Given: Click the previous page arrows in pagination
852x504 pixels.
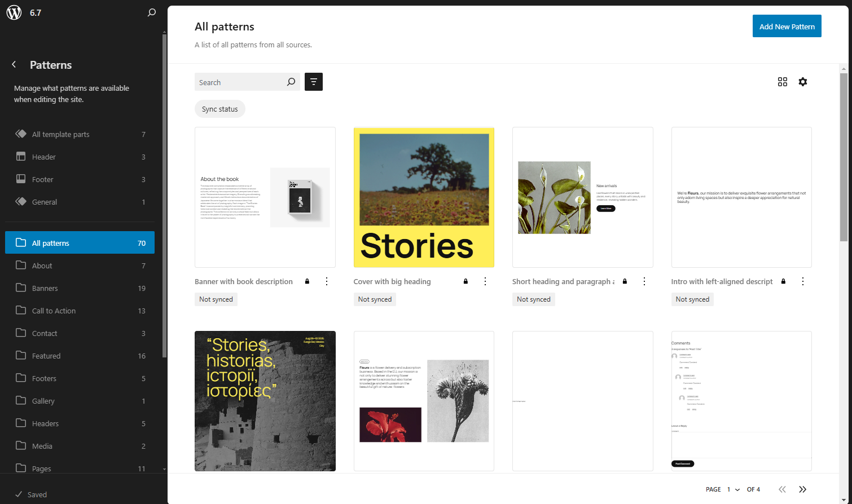Looking at the screenshot, I should pyautogui.click(x=782, y=489).
